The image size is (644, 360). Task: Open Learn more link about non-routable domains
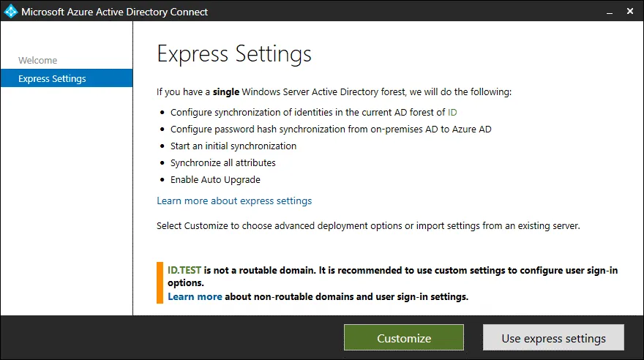[x=195, y=296]
